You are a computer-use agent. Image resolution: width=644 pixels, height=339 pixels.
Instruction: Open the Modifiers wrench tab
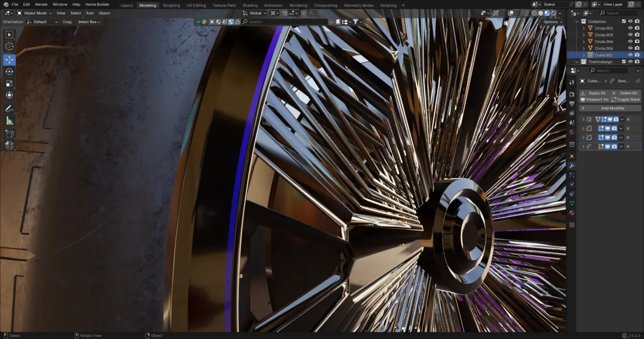572,165
